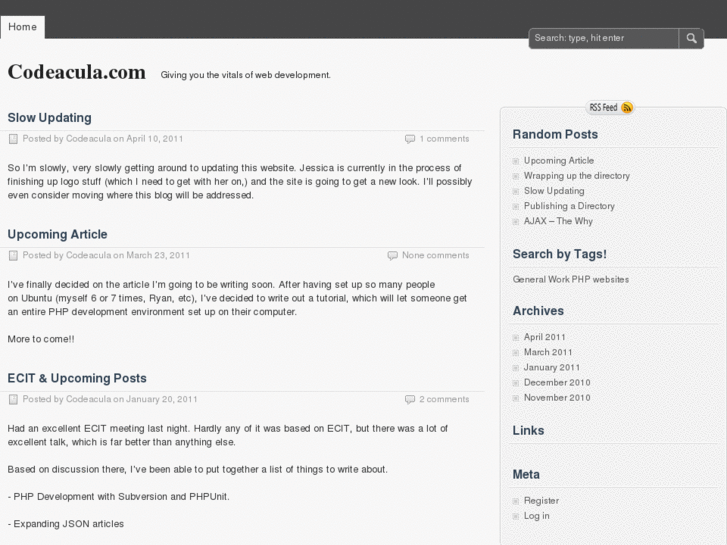Click the page icon beside Upcoming Article byline
727x545 pixels.
tap(13, 255)
